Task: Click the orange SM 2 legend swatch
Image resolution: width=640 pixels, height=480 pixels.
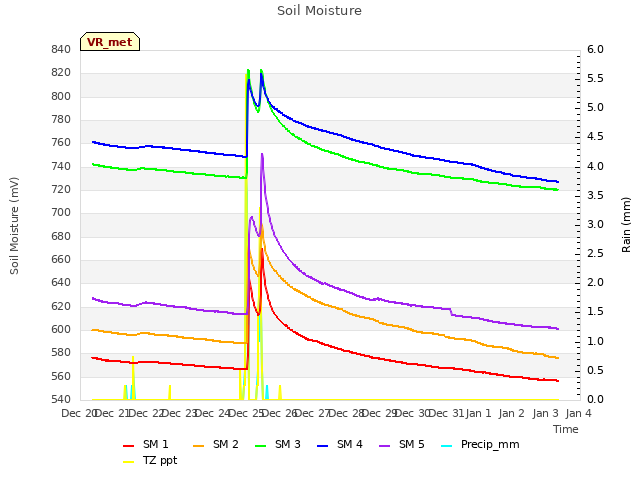Action: click(x=198, y=446)
